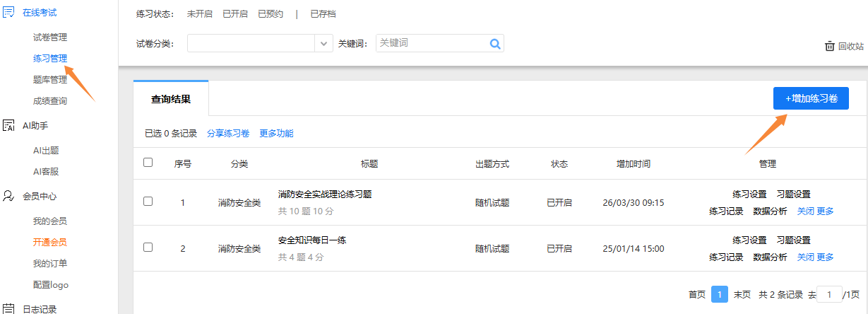Open 数据分析 for 消防安全实战理论练习题

pos(770,211)
